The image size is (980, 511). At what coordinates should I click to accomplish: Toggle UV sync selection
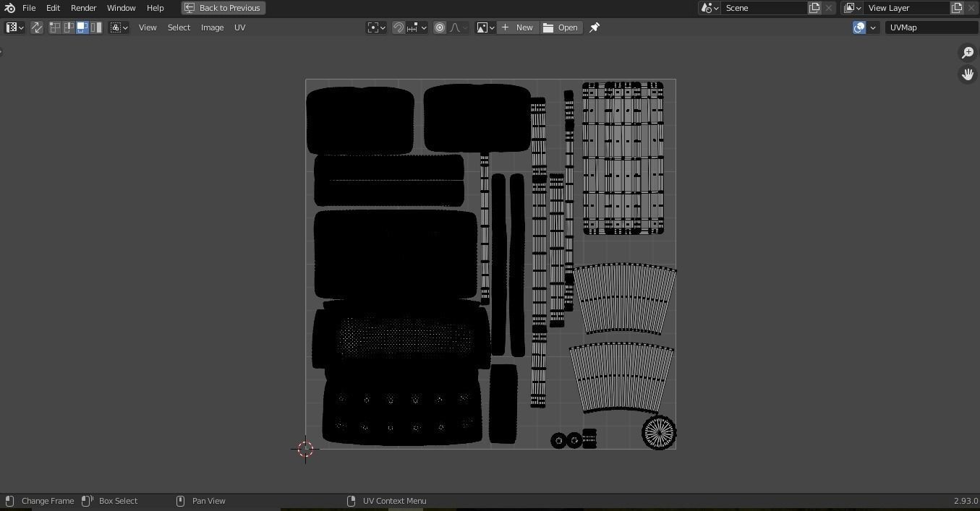click(x=36, y=27)
